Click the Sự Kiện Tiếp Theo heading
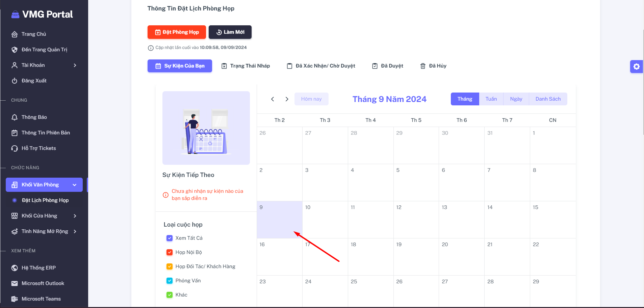644x308 pixels. 188,175
